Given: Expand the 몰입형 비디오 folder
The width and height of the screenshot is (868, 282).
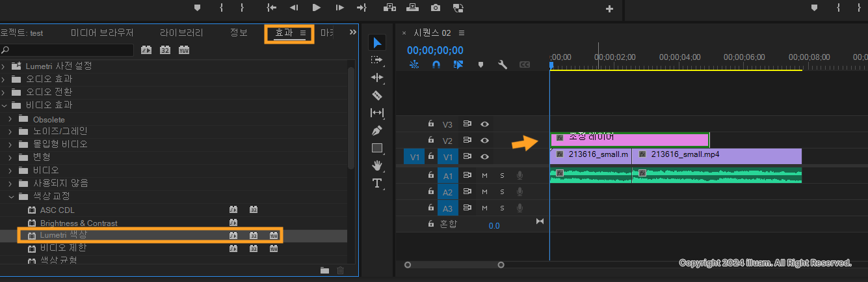Looking at the screenshot, I should 10,144.
